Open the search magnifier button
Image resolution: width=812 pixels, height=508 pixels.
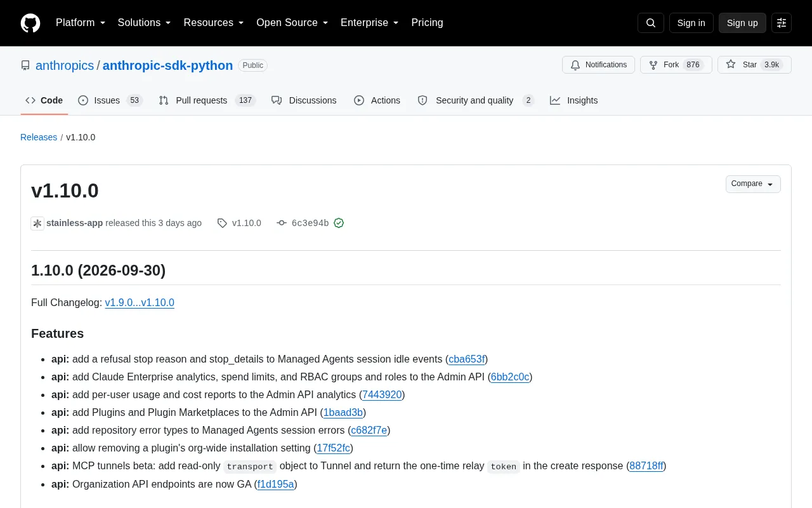(x=651, y=23)
